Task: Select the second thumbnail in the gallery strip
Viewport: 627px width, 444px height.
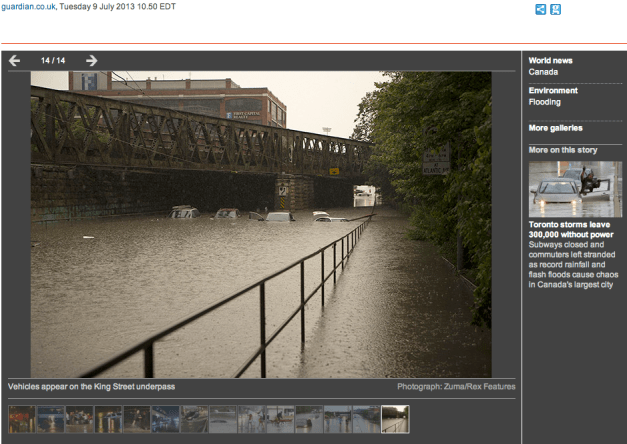Action: tap(51, 419)
